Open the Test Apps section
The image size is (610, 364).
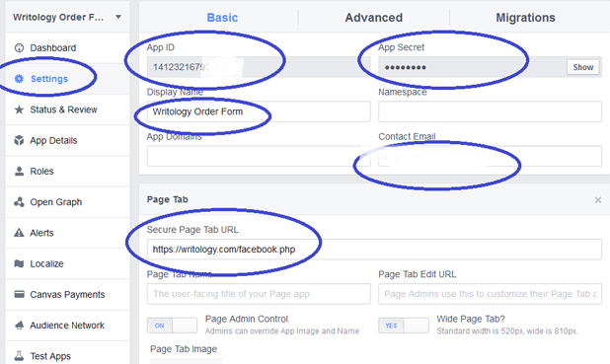[67, 355]
